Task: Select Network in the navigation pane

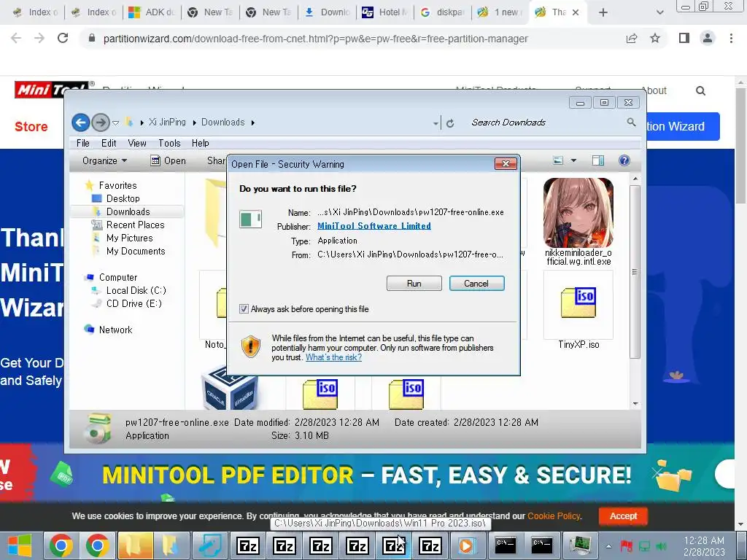Action: [x=115, y=330]
